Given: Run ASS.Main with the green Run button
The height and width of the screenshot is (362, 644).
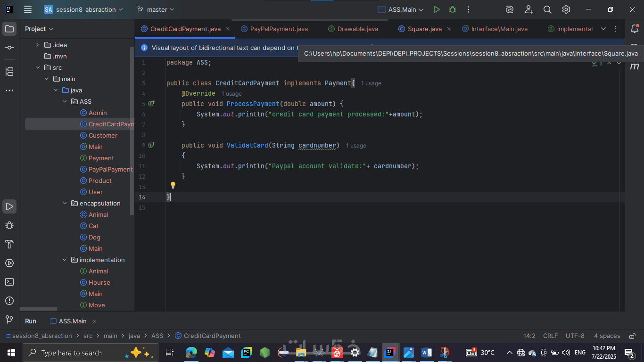Looking at the screenshot, I should tap(437, 9).
